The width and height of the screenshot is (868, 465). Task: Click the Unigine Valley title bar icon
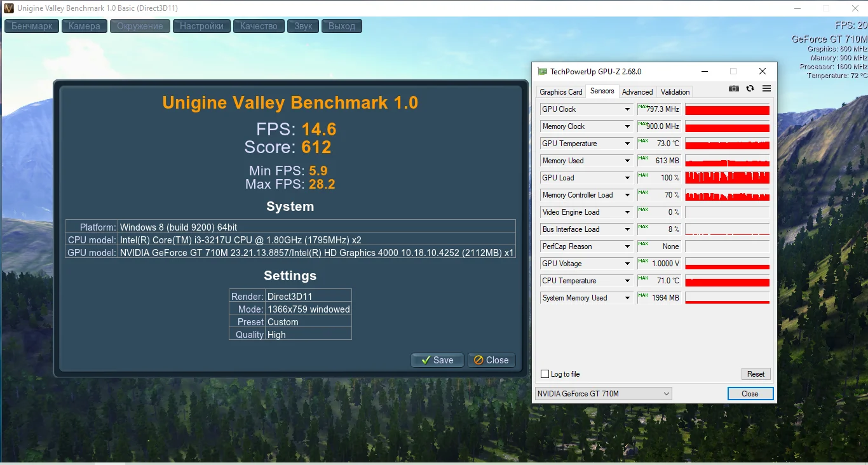(x=9, y=8)
